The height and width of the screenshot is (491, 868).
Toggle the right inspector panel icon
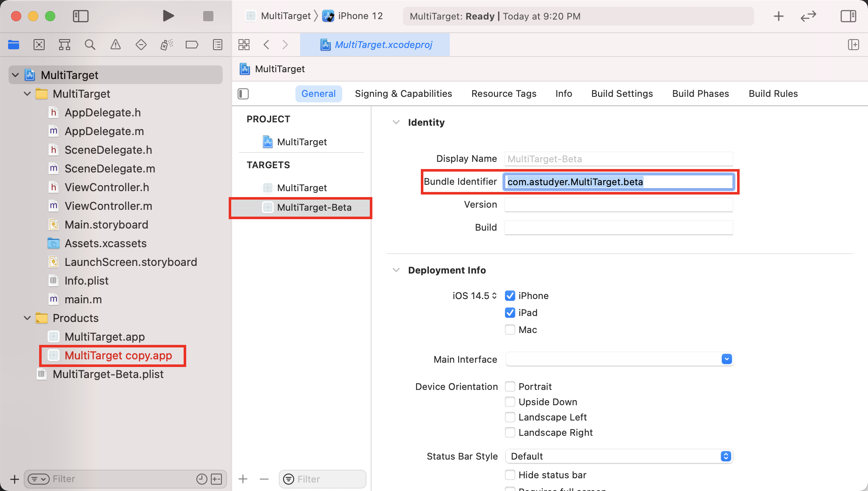point(848,16)
